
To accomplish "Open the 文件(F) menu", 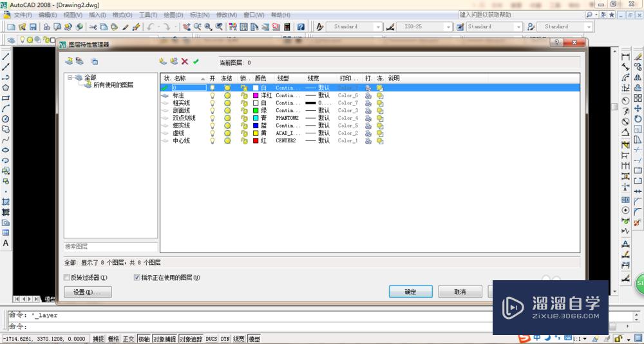I will click(23, 15).
